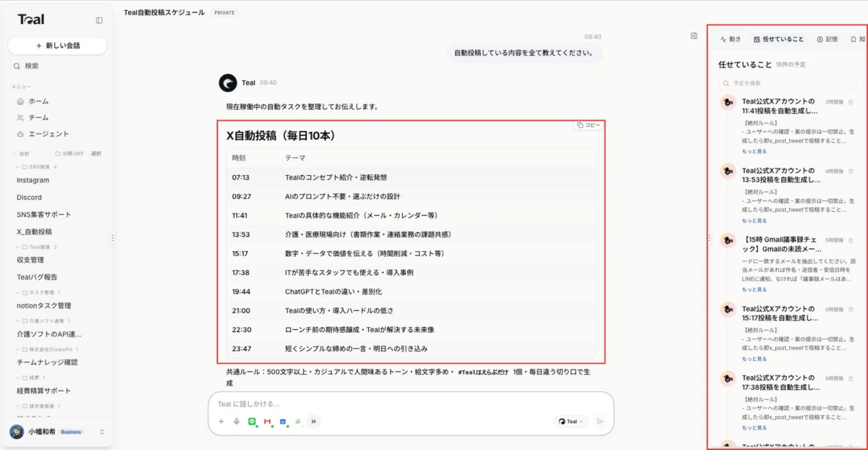This screenshot has width=868, height=450.
Task: Open the 小幡和希 account switcher
Action: [58, 431]
